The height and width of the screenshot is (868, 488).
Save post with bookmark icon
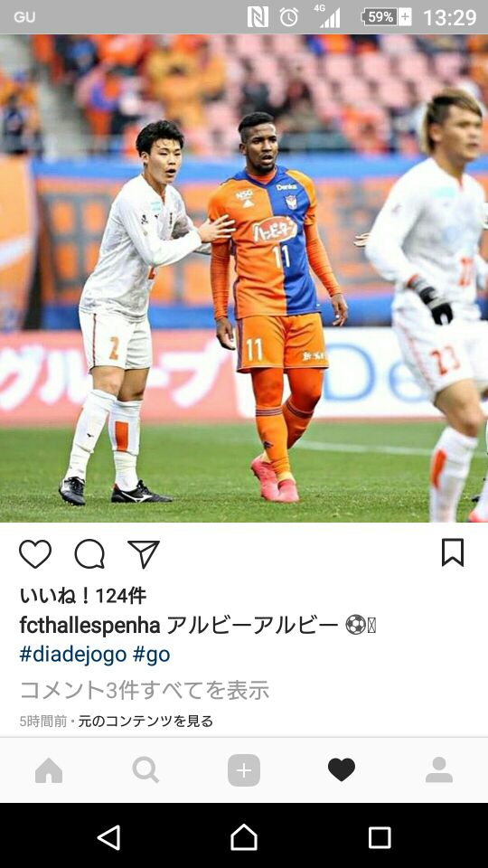453,552
